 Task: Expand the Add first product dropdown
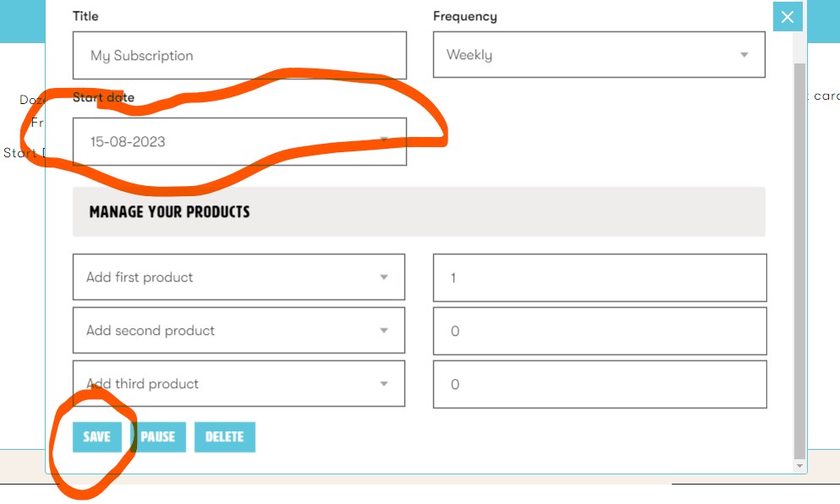tap(239, 277)
